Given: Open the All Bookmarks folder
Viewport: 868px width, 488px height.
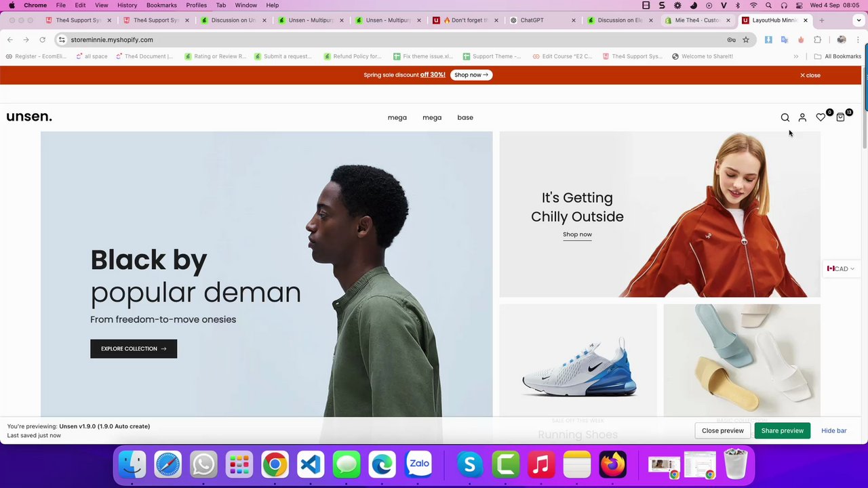Looking at the screenshot, I should click(x=837, y=56).
